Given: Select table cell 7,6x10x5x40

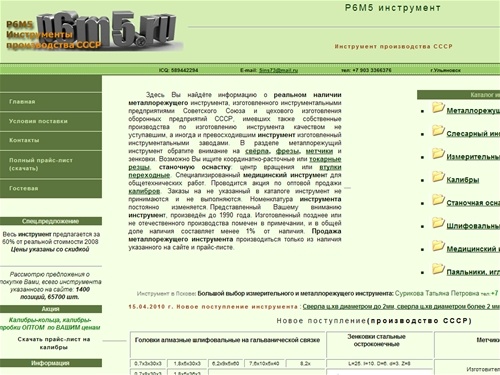Looking at the screenshot, I should pyautogui.click(x=264, y=363).
